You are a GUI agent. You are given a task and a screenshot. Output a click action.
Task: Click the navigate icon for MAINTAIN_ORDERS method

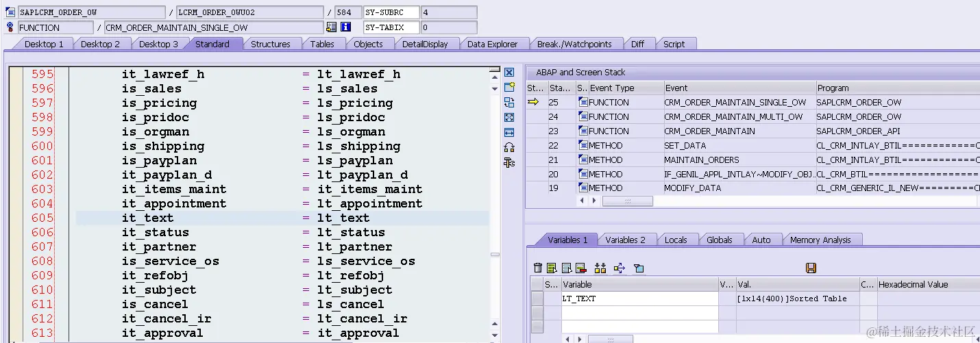pyautogui.click(x=583, y=160)
